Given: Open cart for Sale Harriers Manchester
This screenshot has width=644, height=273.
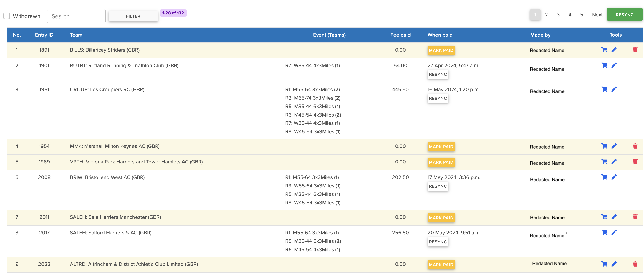Looking at the screenshot, I should coord(604,217).
